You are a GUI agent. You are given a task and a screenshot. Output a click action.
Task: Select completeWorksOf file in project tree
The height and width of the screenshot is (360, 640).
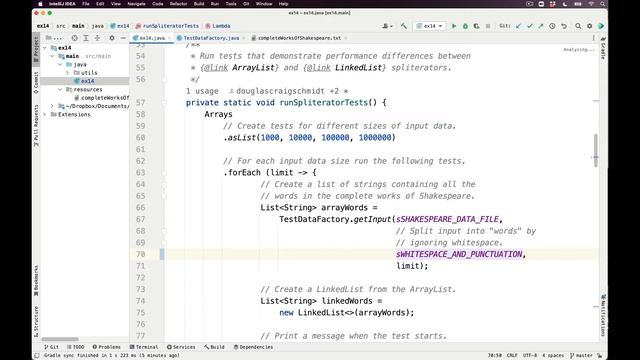[102, 98]
